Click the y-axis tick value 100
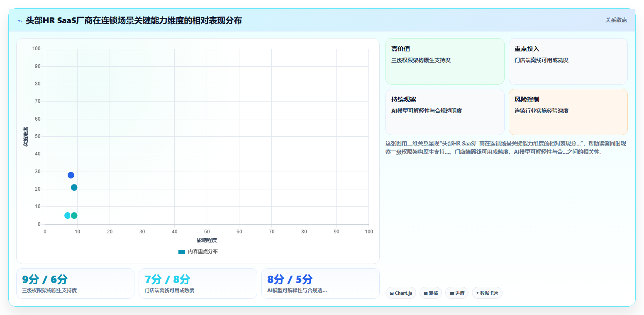644x315 pixels. coord(37,49)
